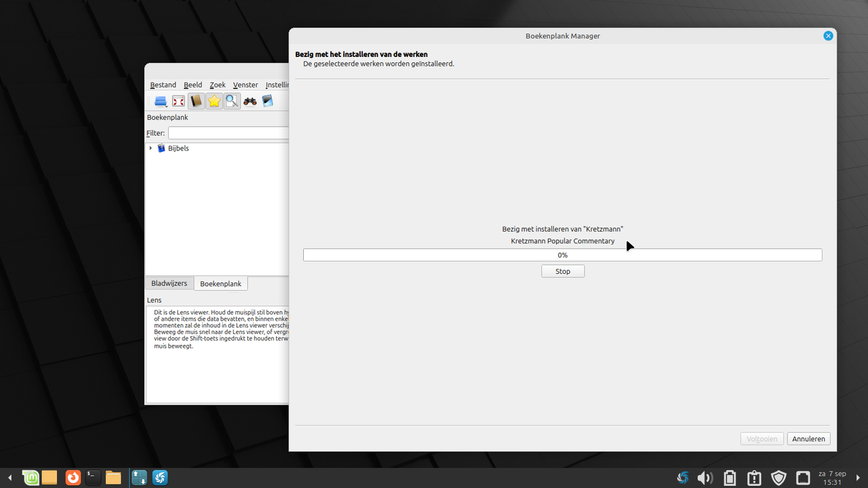Stop the Kretzmann installation

pos(563,271)
